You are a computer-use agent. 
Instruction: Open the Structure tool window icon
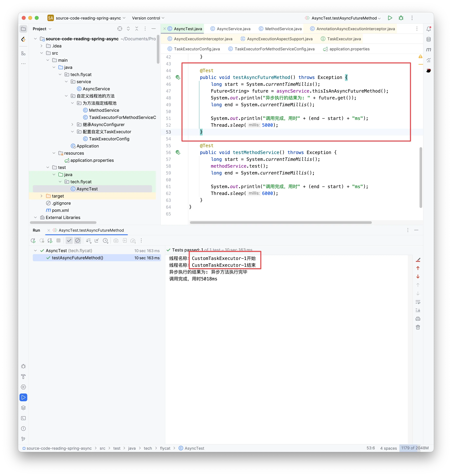[x=23, y=53]
